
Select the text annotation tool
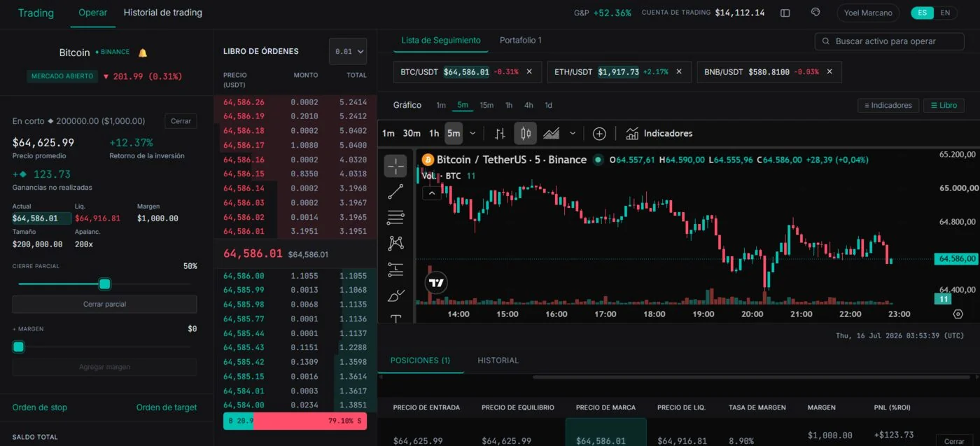[395, 319]
